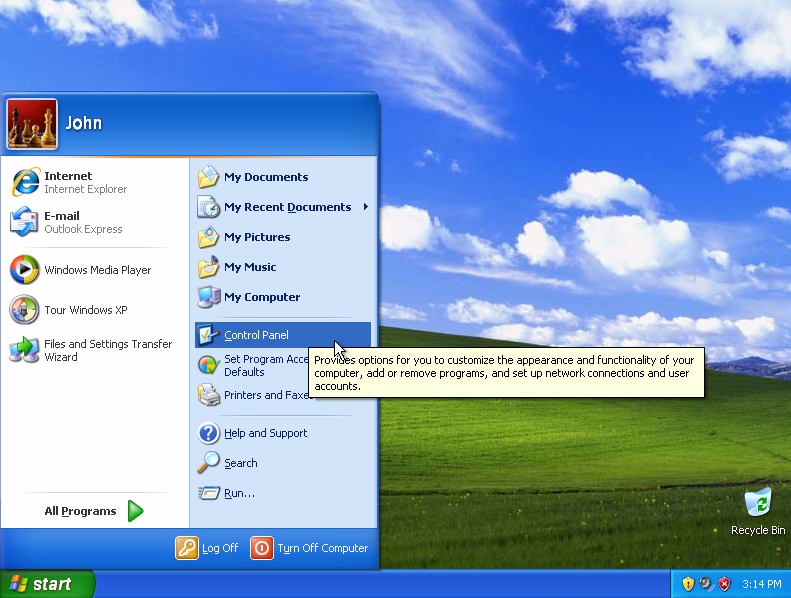Open the Help and Support label

pos(265,433)
